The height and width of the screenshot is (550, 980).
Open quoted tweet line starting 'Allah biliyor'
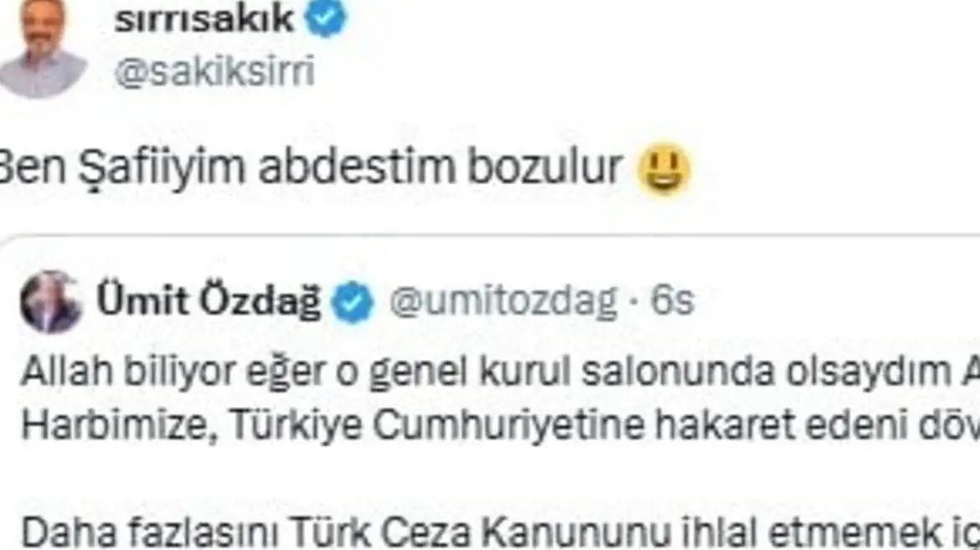[x=500, y=373]
